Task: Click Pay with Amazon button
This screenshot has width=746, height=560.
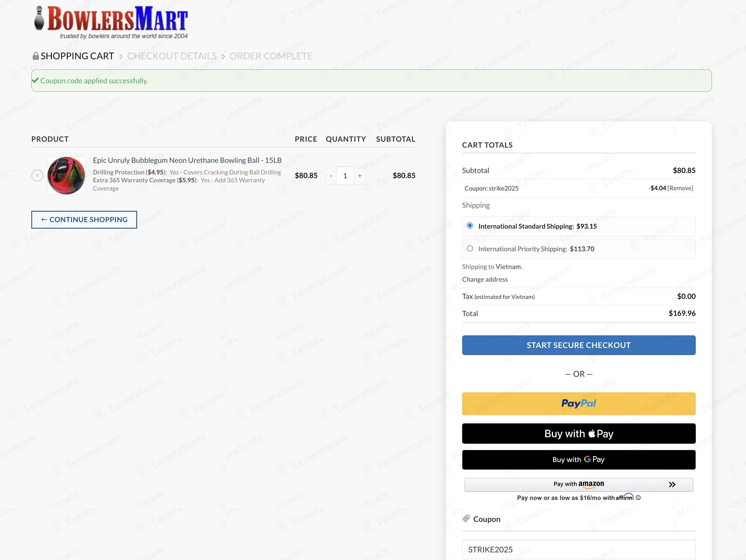Action: point(579,484)
